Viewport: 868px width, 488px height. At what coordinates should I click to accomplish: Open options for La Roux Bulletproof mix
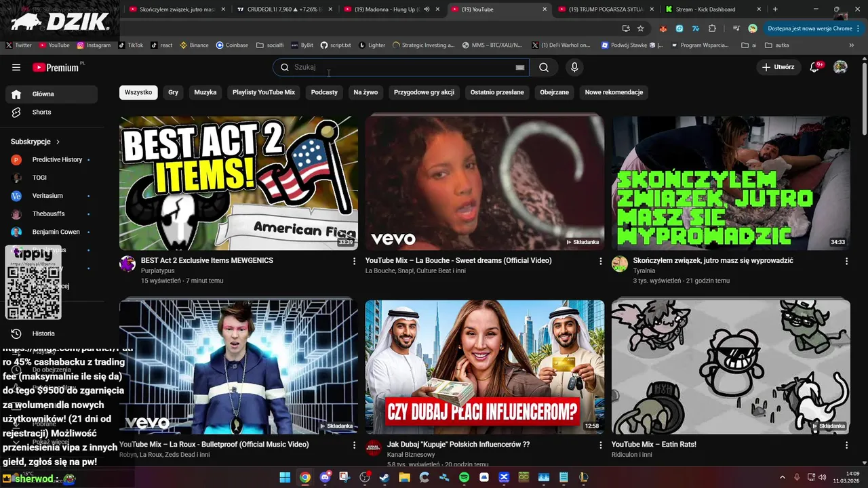(354, 445)
